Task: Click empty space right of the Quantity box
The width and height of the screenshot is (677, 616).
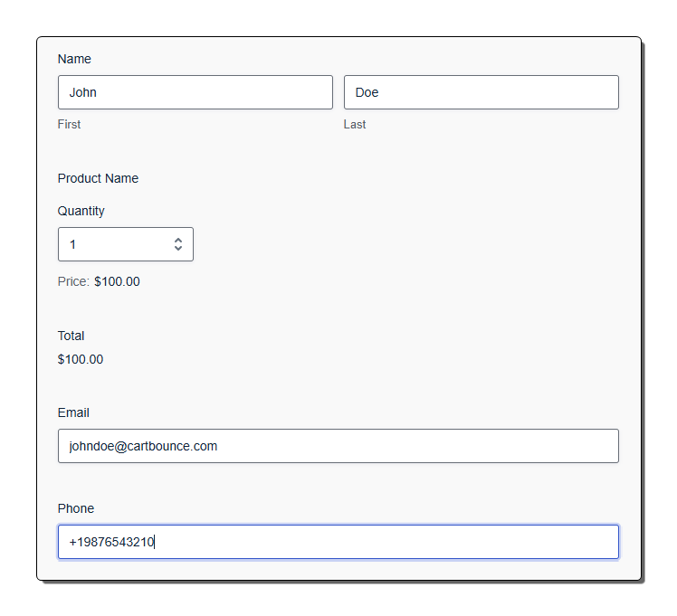Action: pyautogui.click(x=407, y=244)
